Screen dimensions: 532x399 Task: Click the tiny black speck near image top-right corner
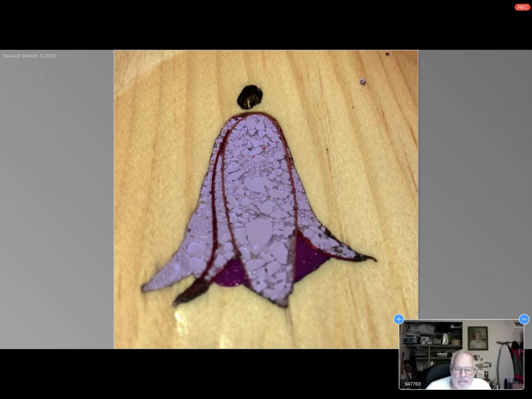(387, 54)
